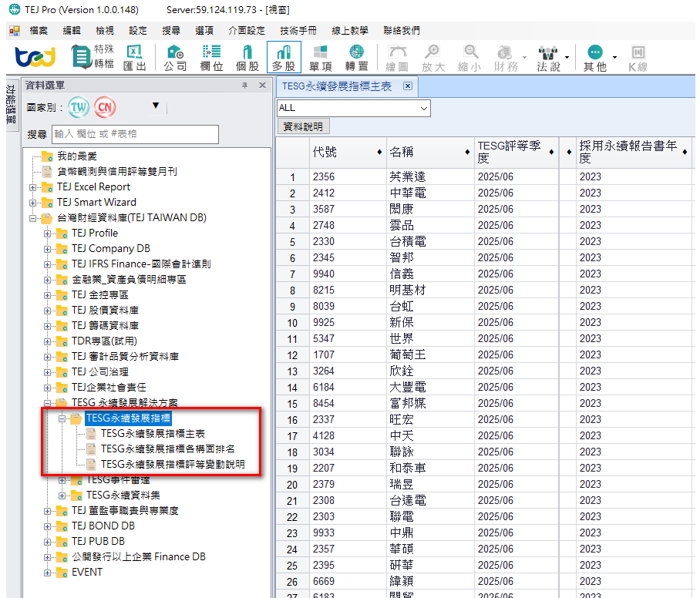Sort by 名稱 column header
The height and width of the screenshot is (598, 700).
[x=430, y=152]
